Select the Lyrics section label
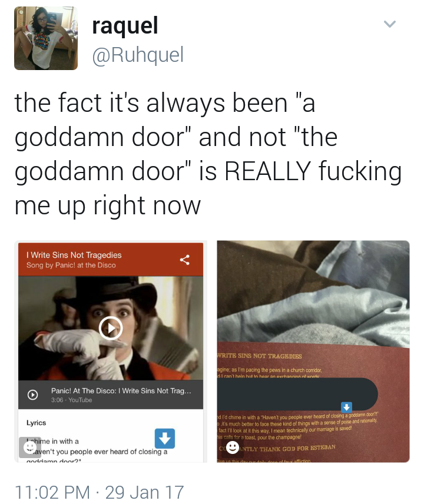424x504 pixels. (37, 423)
